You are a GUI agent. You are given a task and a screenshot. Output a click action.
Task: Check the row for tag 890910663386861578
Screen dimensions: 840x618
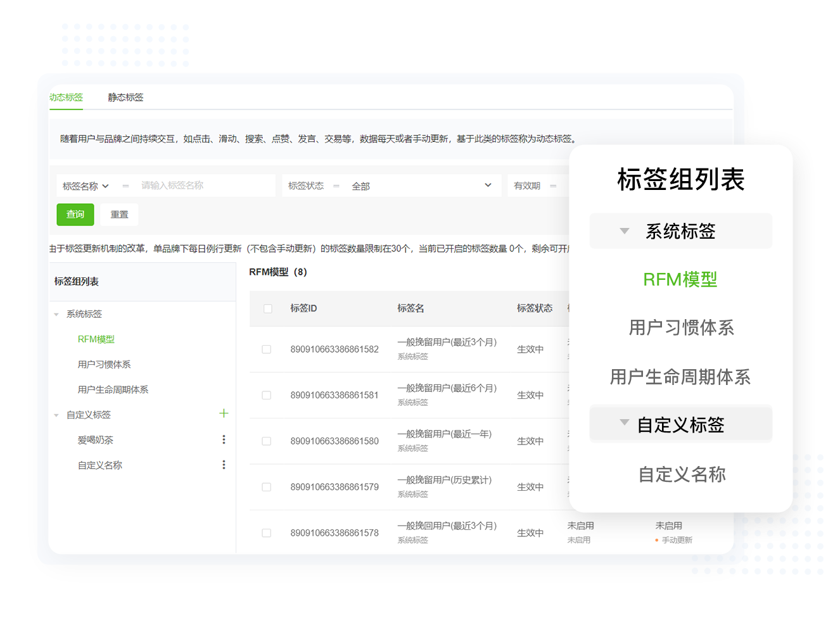point(267,533)
